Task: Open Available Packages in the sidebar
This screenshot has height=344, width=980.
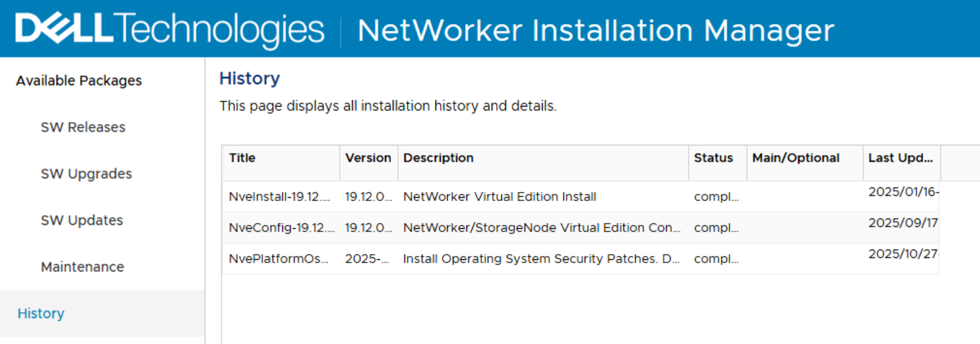Action: click(x=79, y=81)
